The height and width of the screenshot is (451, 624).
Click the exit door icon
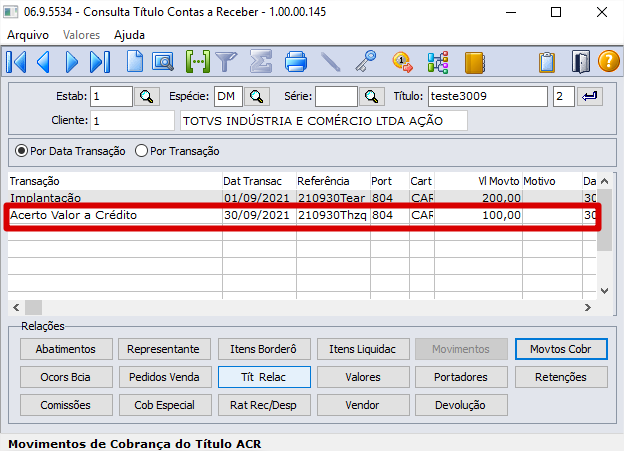[x=581, y=62]
